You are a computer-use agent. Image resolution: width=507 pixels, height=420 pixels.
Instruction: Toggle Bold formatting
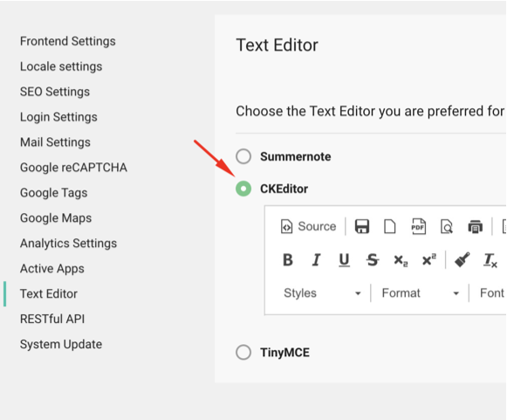coord(288,260)
